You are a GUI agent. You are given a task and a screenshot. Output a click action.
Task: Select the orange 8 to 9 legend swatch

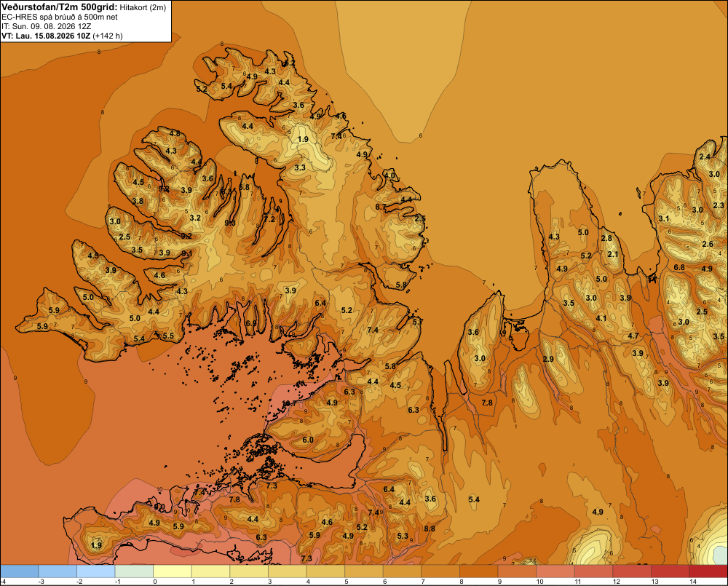(x=479, y=571)
